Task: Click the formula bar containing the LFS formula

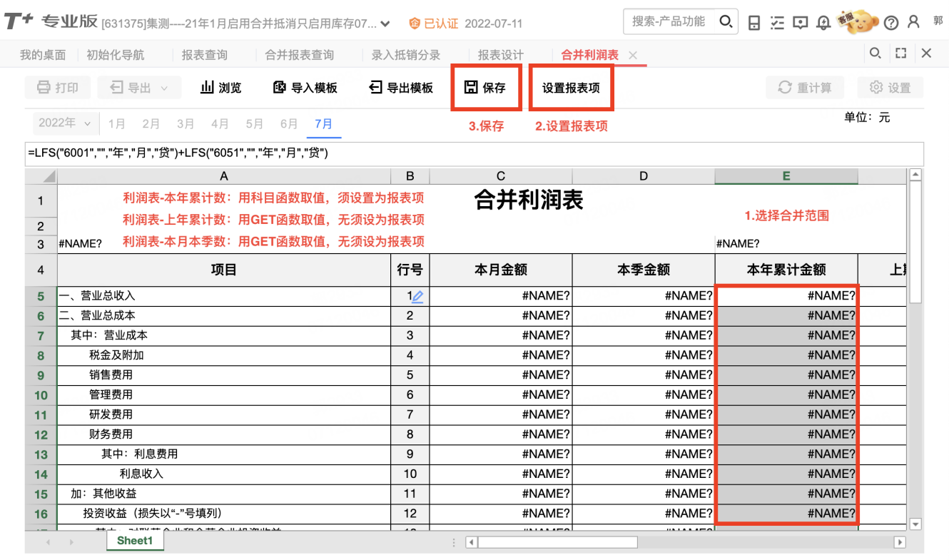Action: [x=474, y=153]
